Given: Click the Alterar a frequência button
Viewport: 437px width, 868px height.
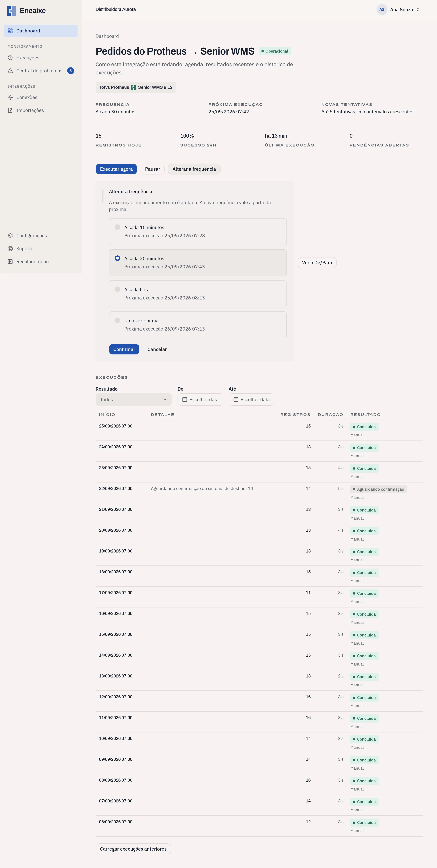Looking at the screenshot, I should pos(194,169).
